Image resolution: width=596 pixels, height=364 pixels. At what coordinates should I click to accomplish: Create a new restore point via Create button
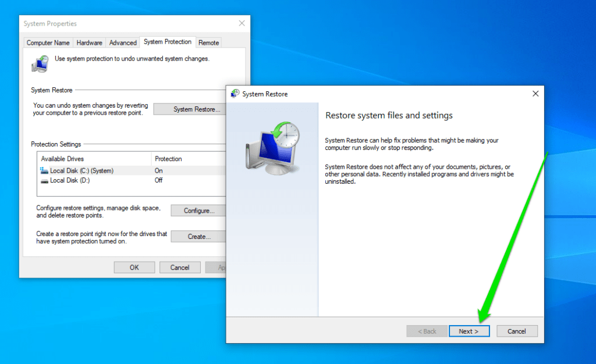point(198,236)
